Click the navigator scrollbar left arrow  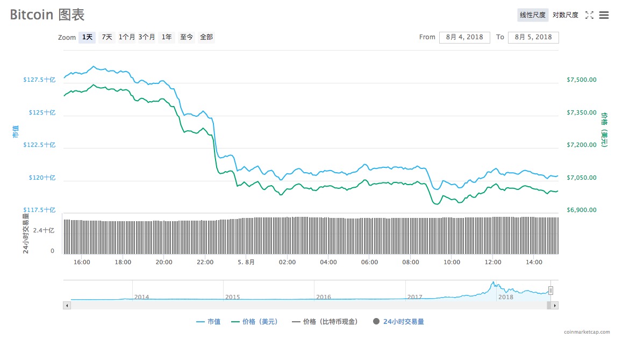pos(67,305)
